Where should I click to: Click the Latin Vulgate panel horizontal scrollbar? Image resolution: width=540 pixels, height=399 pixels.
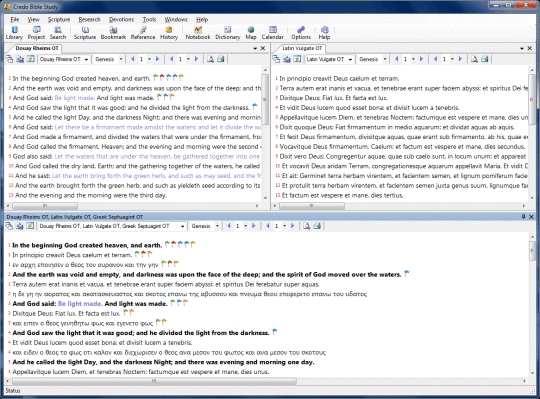coord(312,206)
